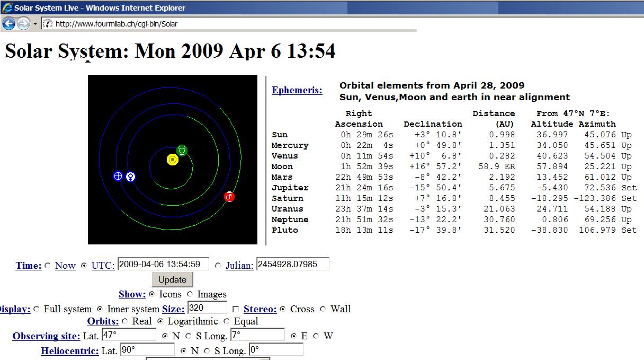Screen dimensions: 644x360
Task: Click the page icon in address bar
Action: 48,24
